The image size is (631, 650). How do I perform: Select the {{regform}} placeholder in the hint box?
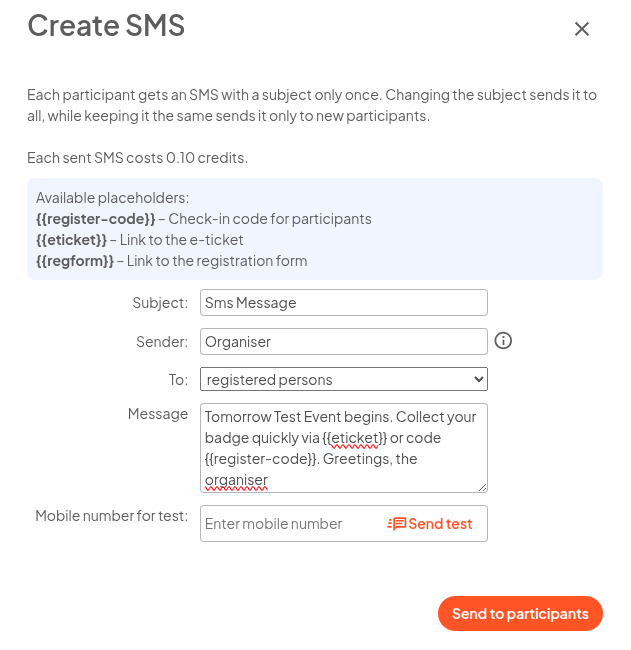(75, 261)
